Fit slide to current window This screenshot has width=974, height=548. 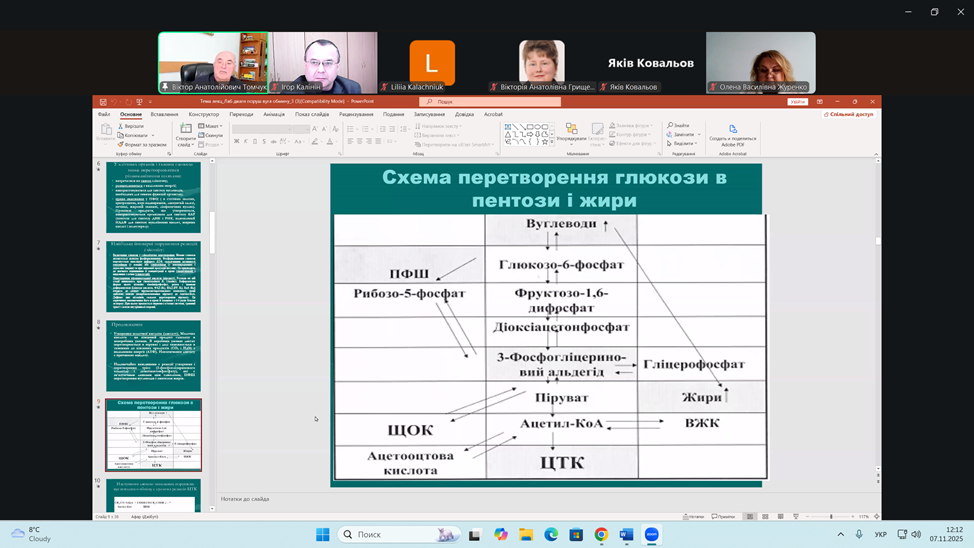point(876,516)
